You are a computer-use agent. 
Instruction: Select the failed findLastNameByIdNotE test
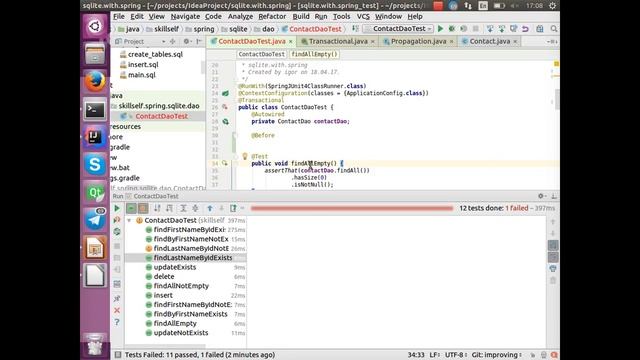click(191, 248)
